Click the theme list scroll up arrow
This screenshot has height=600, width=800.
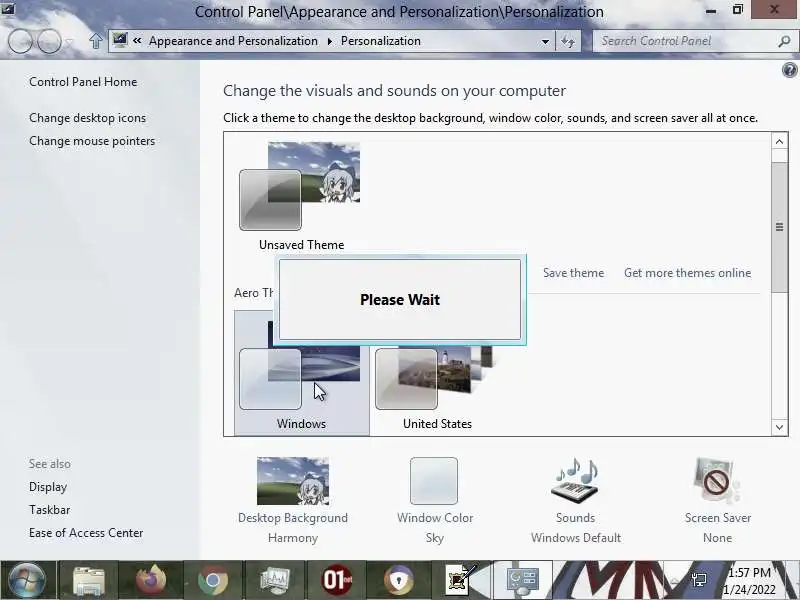tap(779, 141)
